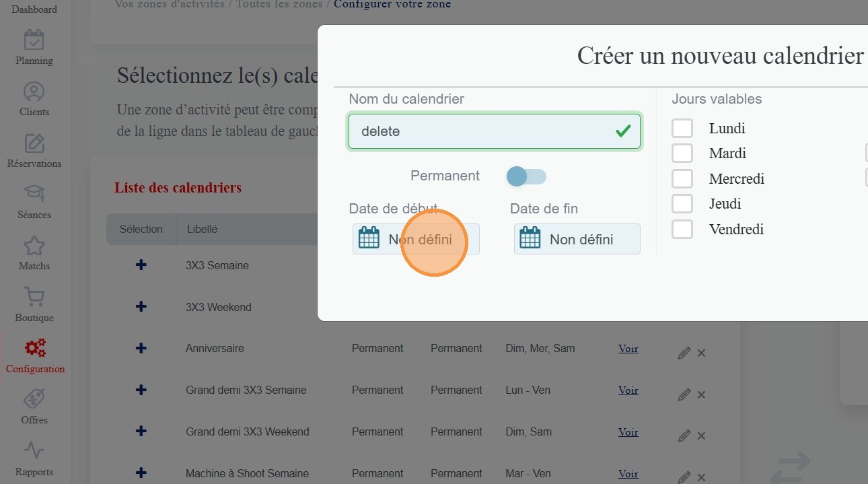Open Séances from the sidebar
868x484 pixels.
34,195
